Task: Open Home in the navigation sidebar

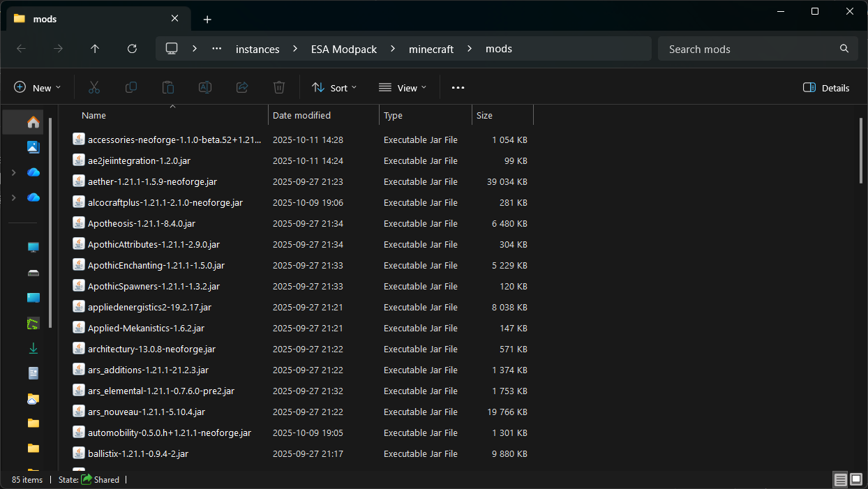Action: tap(33, 123)
